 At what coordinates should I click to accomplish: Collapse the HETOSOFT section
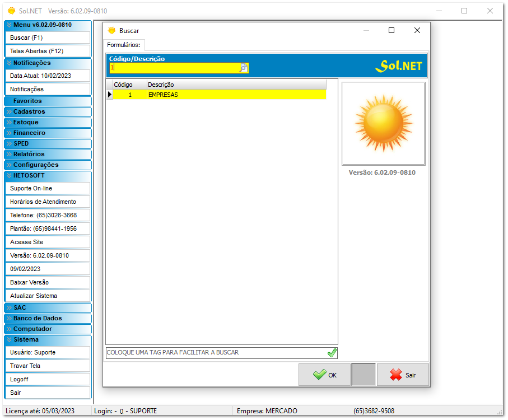(x=48, y=175)
